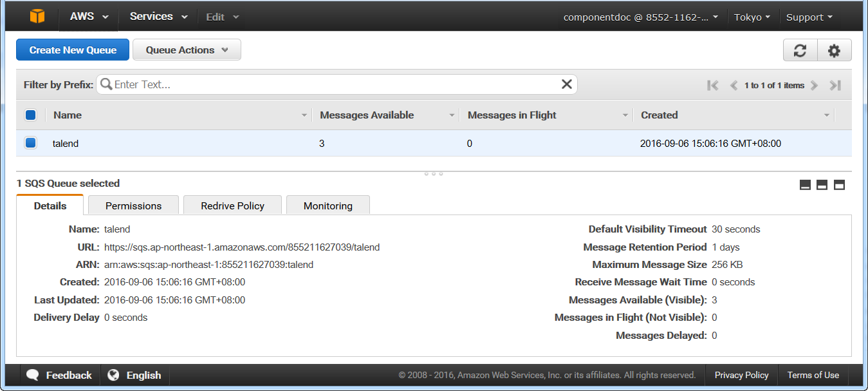Open the Permissions tab

pos(133,205)
